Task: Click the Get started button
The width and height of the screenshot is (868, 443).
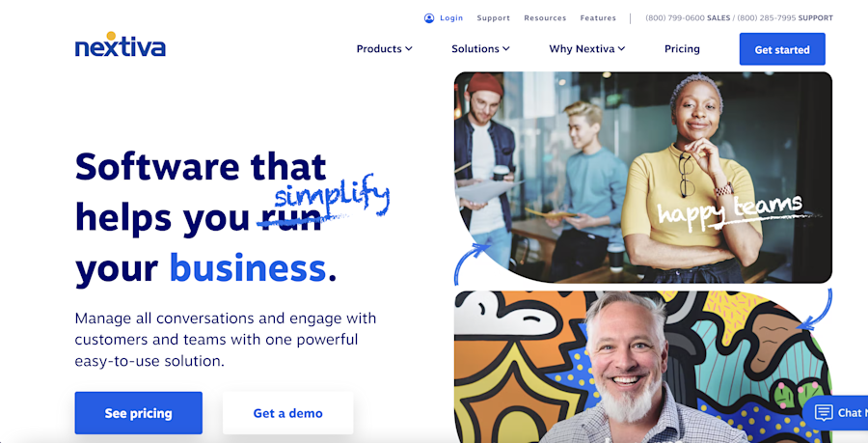Action: 782,49
